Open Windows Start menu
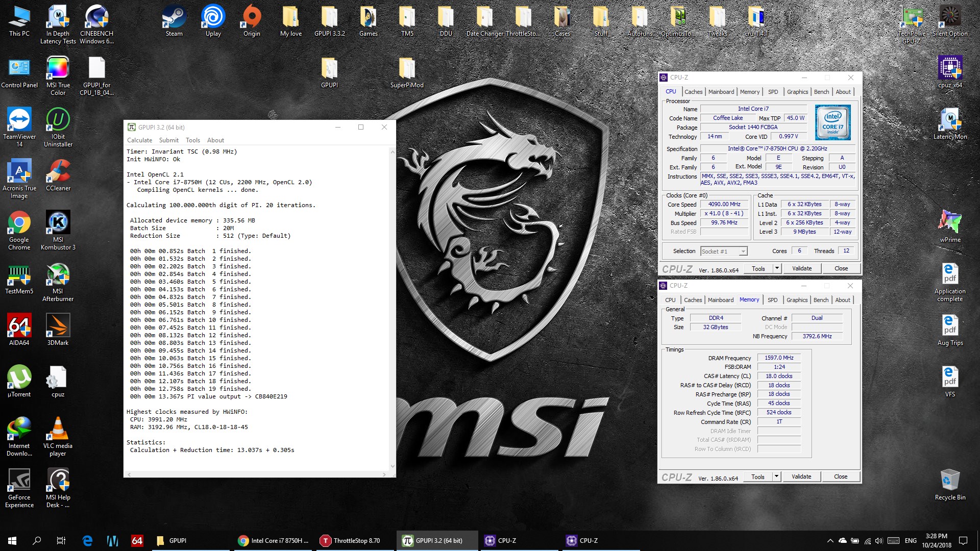980x551 pixels. pyautogui.click(x=12, y=541)
